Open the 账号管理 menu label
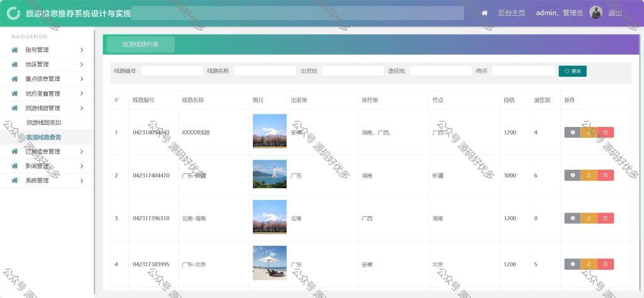Viewport: 644px width, 298px height. click(37, 50)
